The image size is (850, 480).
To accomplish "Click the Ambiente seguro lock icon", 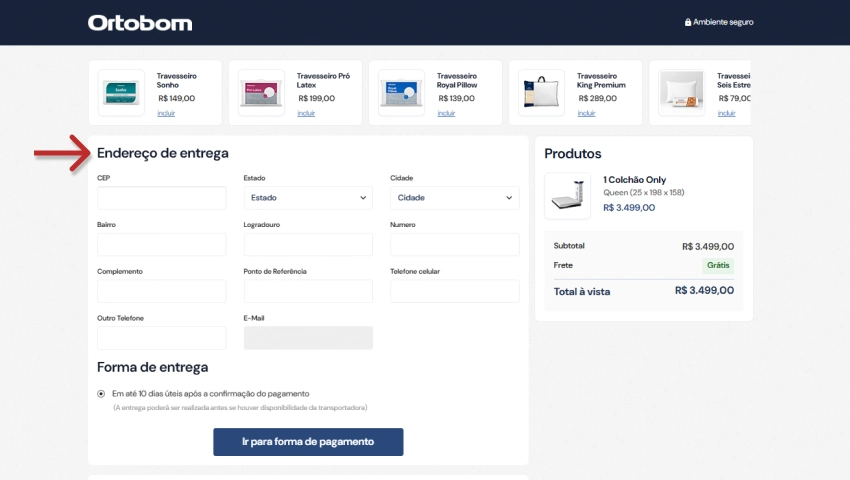I will pos(688,22).
